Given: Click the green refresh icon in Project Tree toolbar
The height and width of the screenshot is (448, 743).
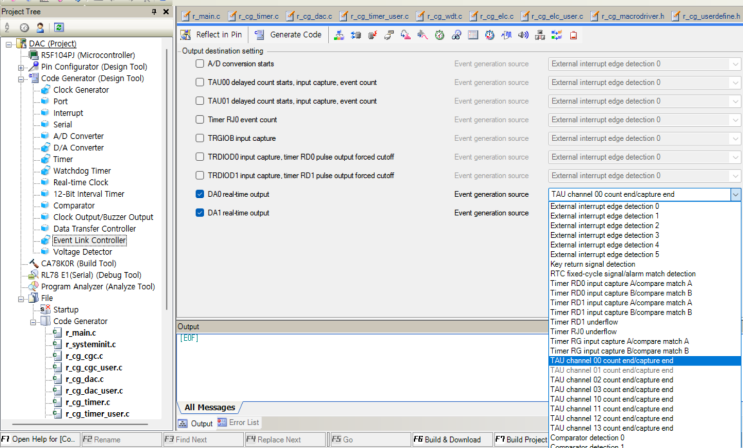Looking at the screenshot, I should tap(59, 27).
